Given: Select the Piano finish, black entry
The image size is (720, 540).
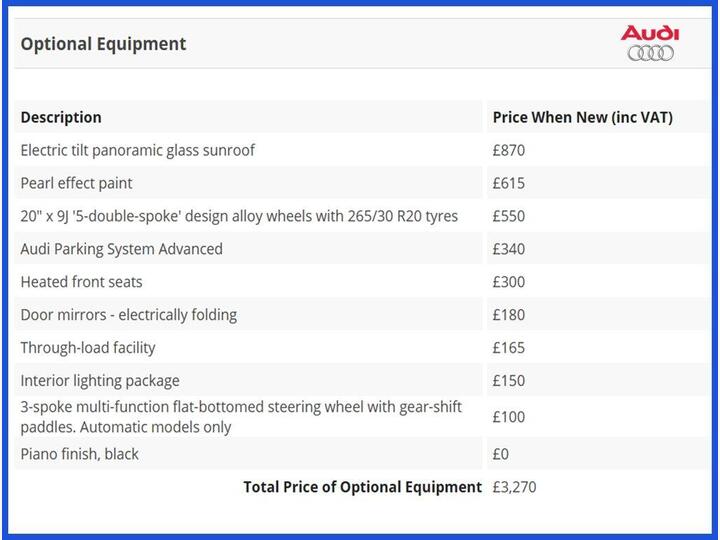Looking at the screenshot, I should click(79, 454).
